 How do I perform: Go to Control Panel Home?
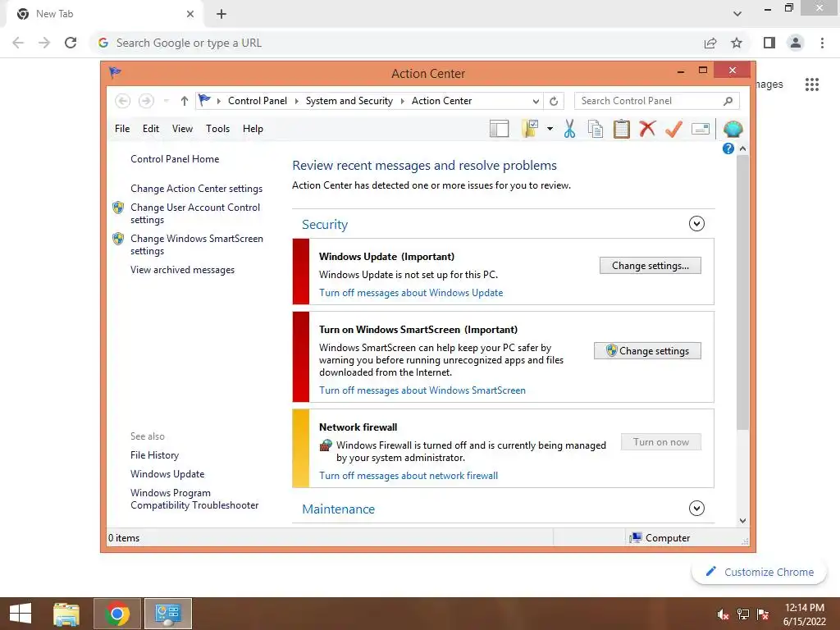[175, 159]
